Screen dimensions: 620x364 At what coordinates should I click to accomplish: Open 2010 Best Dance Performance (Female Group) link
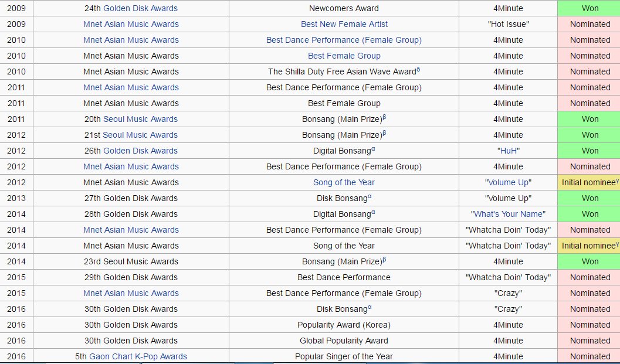[344, 40]
